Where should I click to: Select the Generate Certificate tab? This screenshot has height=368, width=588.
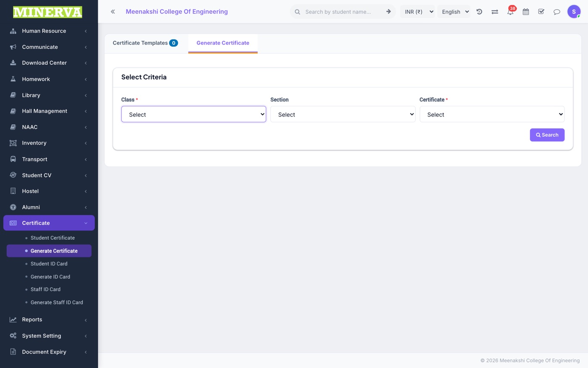coord(223,43)
